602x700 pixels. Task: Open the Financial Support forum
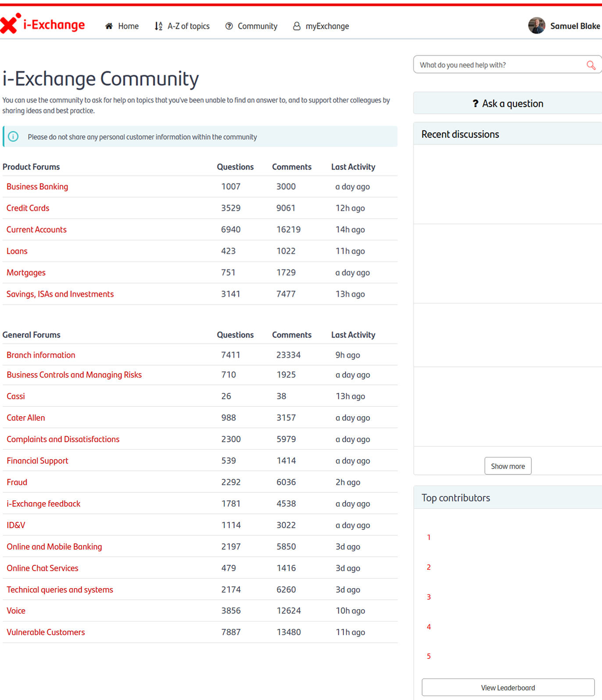click(37, 461)
